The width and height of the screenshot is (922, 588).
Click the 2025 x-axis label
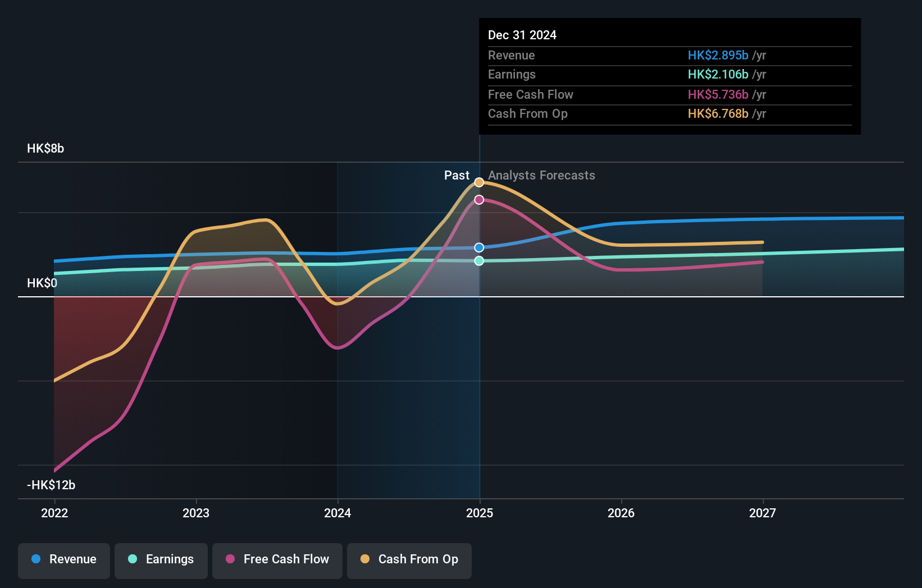pyautogui.click(x=480, y=513)
